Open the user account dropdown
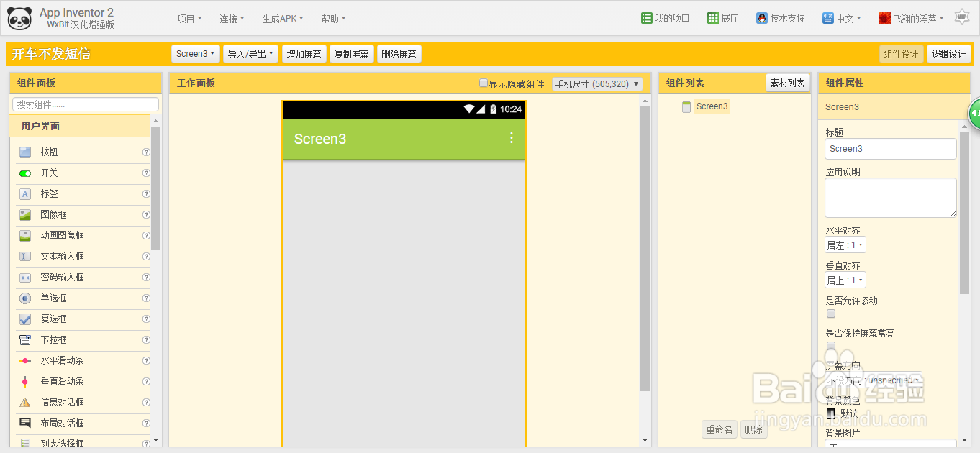Viewport: 980px width, 453px height. [x=911, y=19]
